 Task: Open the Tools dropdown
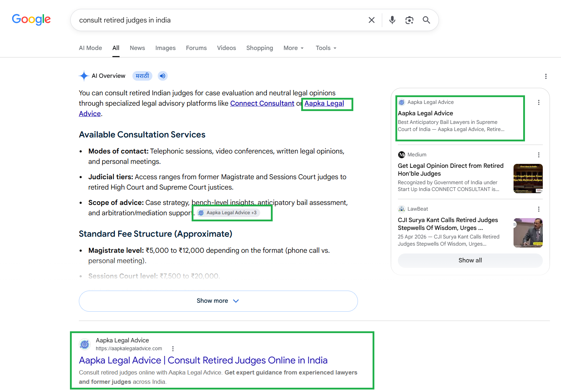tap(326, 48)
